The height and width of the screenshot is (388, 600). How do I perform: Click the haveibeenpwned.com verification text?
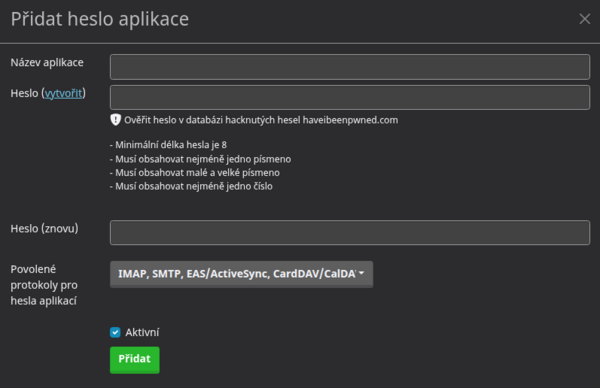coord(261,120)
